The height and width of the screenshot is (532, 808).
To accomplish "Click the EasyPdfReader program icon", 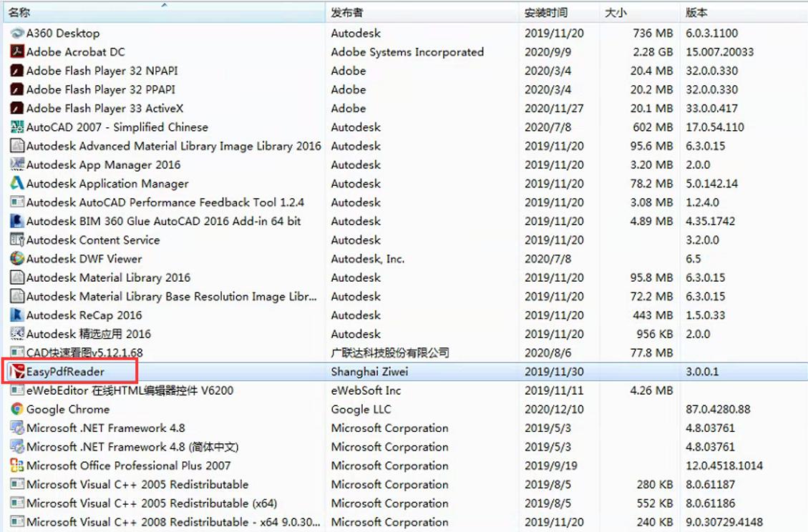I will click(x=16, y=372).
